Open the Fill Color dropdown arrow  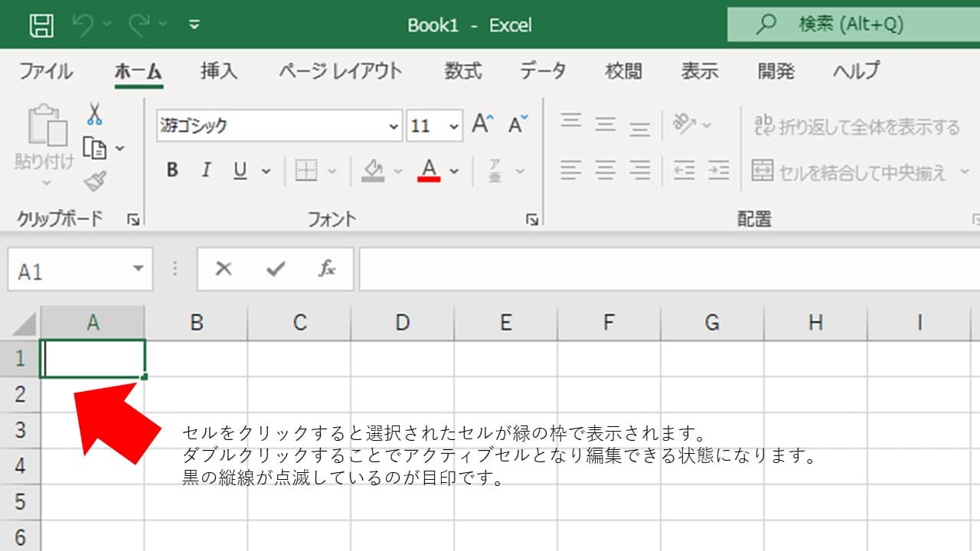pos(397,171)
